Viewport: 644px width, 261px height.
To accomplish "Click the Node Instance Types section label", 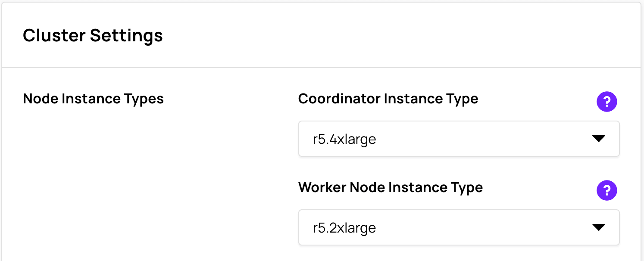I will click(x=93, y=99).
